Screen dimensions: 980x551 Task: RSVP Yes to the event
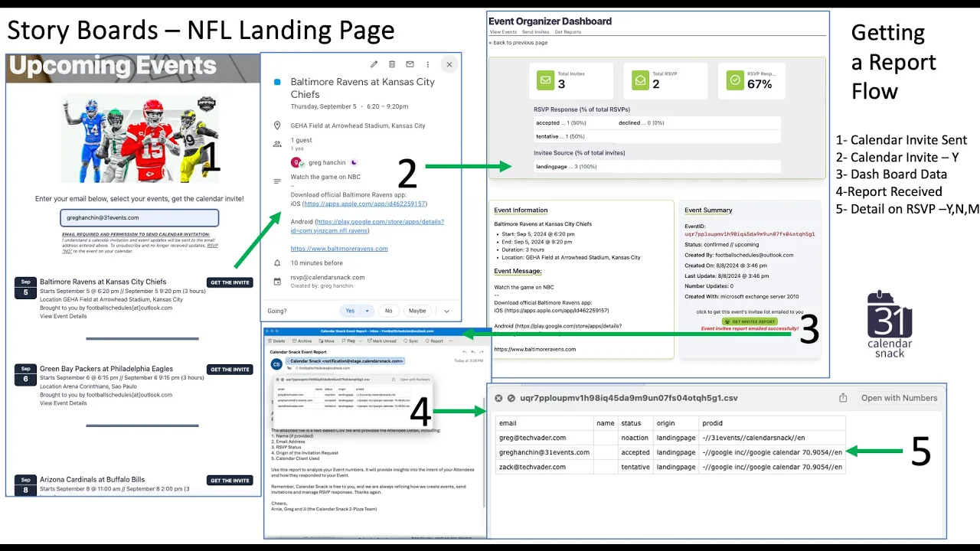350,311
